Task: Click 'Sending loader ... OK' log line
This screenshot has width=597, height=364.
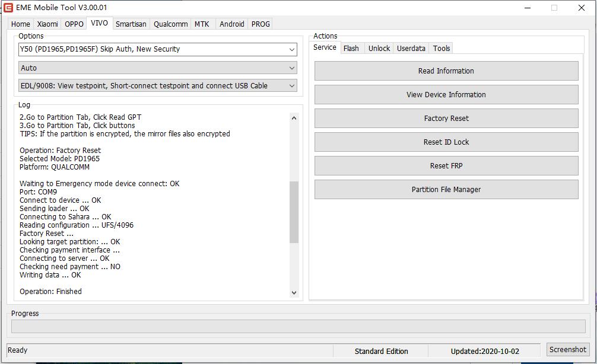Action: pyautogui.click(x=55, y=209)
